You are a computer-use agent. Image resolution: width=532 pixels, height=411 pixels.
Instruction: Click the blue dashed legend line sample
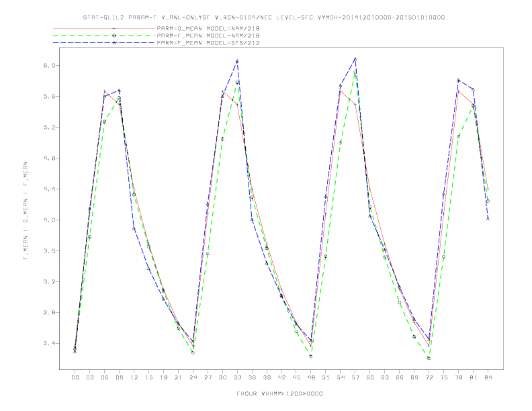(x=104, y=43)
